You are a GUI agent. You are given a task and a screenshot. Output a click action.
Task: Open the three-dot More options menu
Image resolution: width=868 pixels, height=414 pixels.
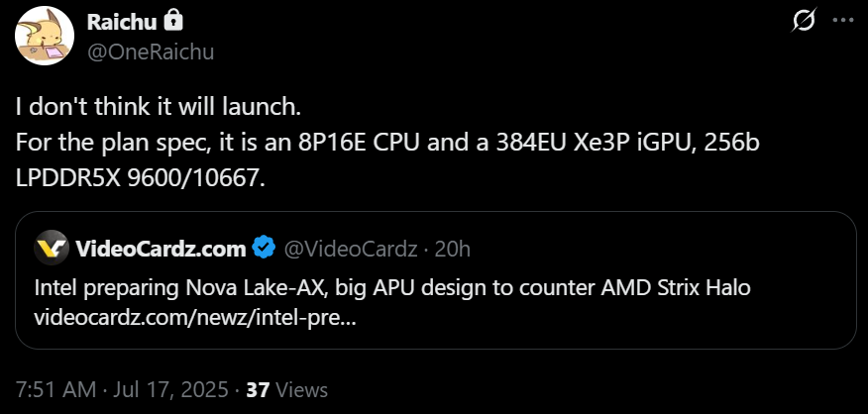[840, 21]
